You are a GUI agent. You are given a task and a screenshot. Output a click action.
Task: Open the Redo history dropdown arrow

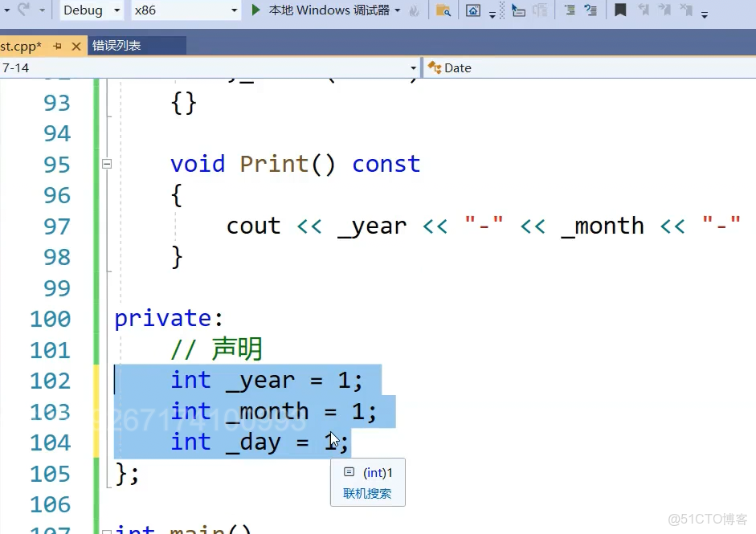pyautogui.click(x=42, y=10)
